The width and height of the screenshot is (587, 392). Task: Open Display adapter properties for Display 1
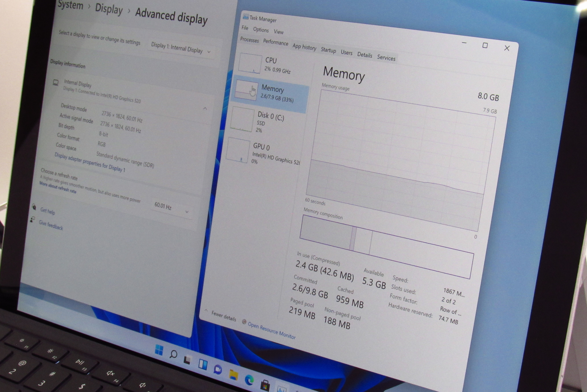click(x=90, y=162)
